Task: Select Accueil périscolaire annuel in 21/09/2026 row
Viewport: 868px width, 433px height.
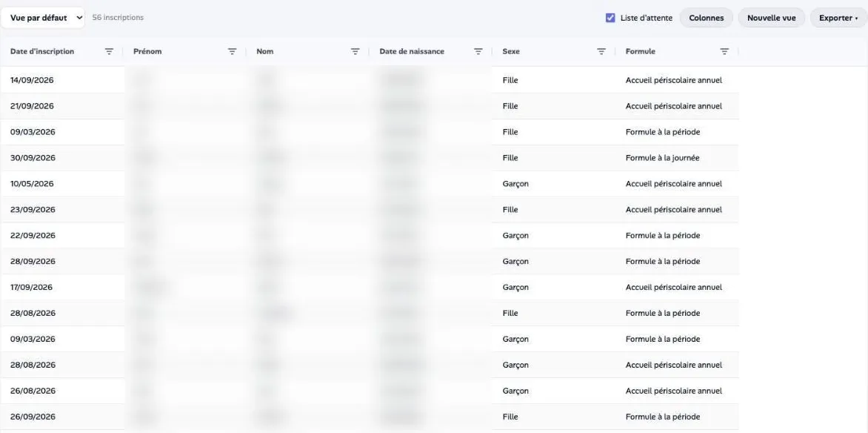Action: click(x=674, y=106)
